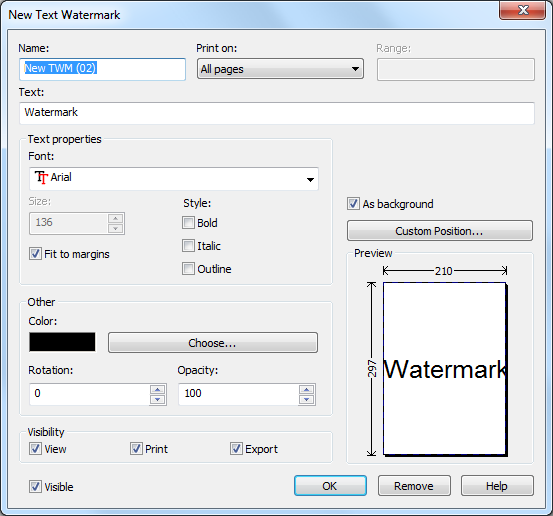Screen dimensions: 553x516
Task: Uncheck Fit to margins
Action: [x=35, y=254]
